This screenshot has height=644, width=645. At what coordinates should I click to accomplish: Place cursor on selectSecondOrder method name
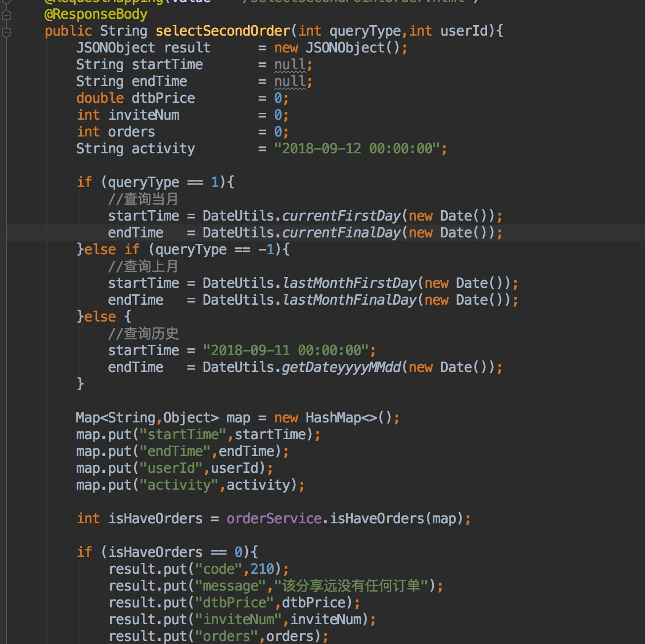click(x=223, y=31)
